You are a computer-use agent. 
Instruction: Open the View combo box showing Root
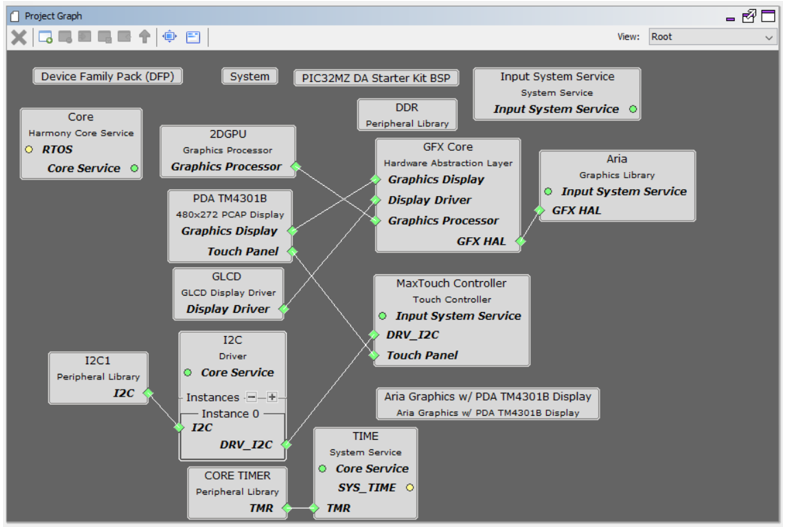[713, 37]
